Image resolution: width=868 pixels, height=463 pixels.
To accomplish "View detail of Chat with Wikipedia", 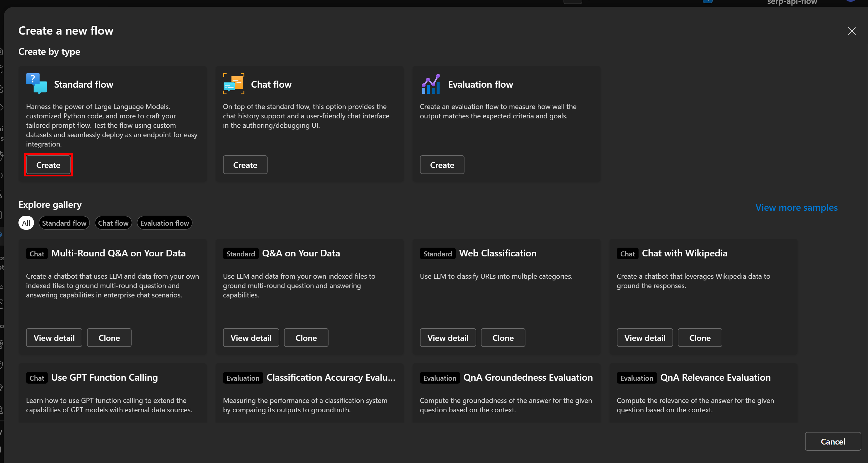I will pyautogui.click(x=644, y=338).
